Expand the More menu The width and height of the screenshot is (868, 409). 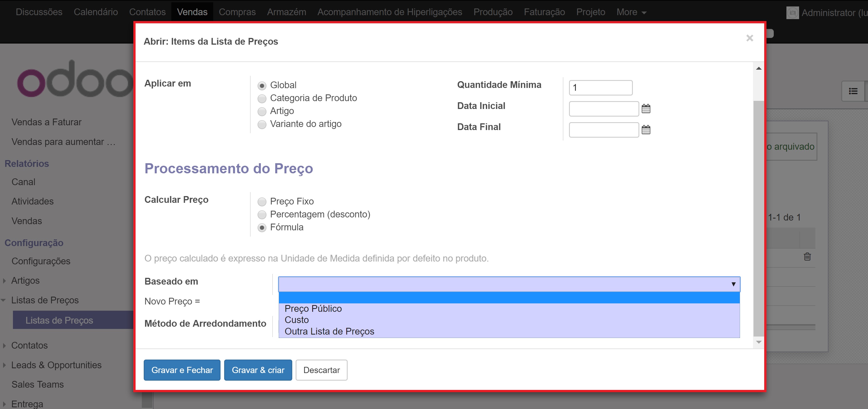(x=631, y=12)
